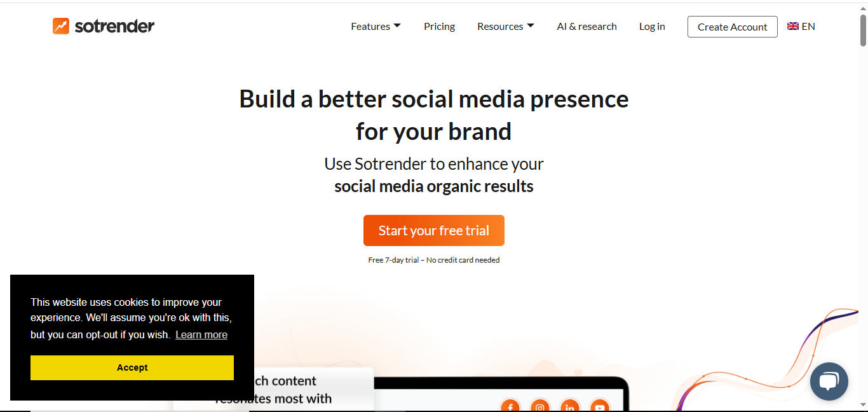Click the scrollbar's up arrow

click(863, 8)
